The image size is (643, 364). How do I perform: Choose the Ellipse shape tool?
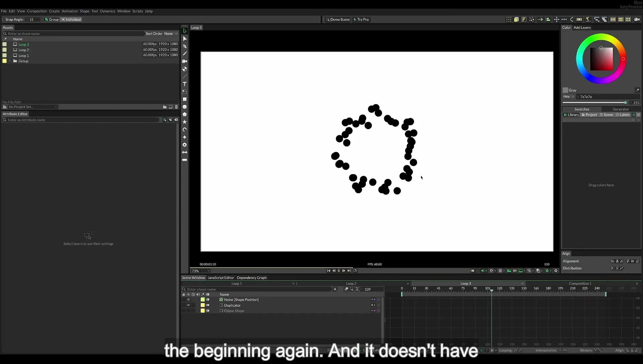[x=185, y=107]
